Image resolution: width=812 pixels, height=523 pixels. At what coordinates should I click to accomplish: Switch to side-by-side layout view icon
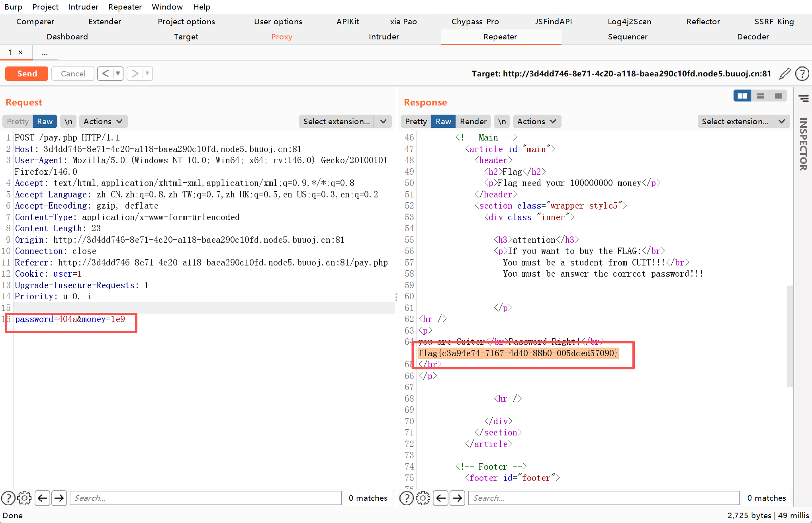click(x=742, y=96)
